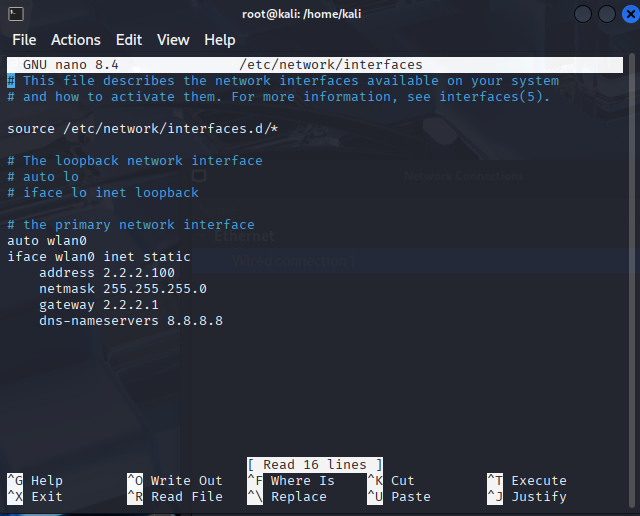Viewport: 640px width, 516px height.
Task: Click the Where Is shortcut label
Action: (302, 481)
